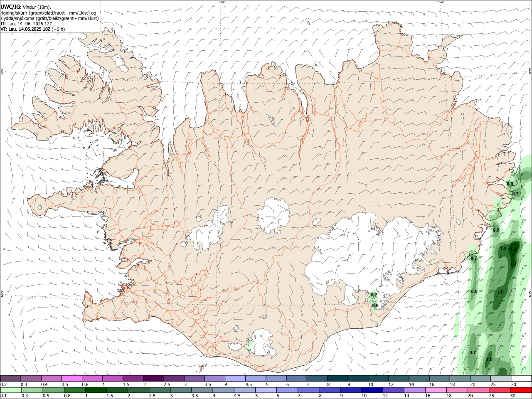Click bottom-row grey-blue swatch between 3.5 and 4
This screenshot has height=399, width=532.
click(202, 390)
